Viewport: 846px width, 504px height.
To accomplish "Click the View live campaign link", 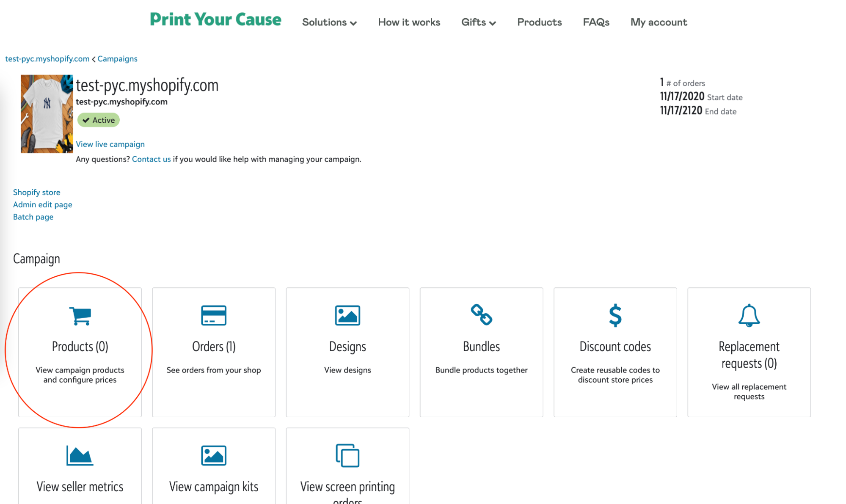I will pyautogui.click(x=110, y=144).
